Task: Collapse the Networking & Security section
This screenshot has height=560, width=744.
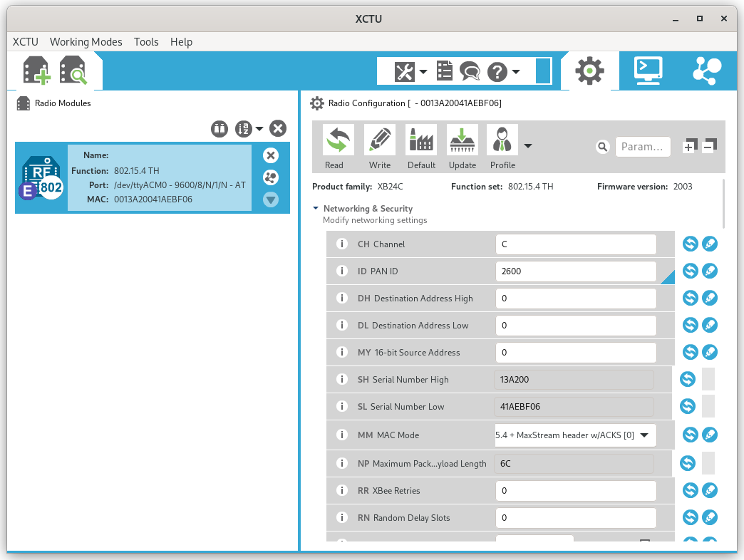Action: pyautogui.click(x=316, y=209)
